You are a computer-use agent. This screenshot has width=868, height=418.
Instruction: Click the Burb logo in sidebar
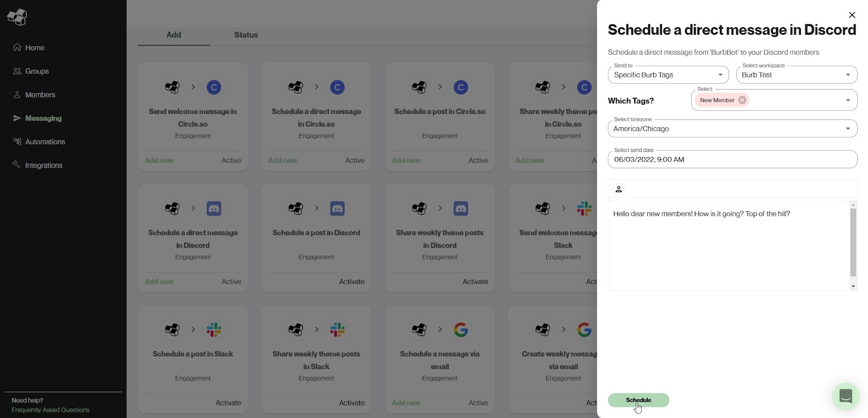17,17
